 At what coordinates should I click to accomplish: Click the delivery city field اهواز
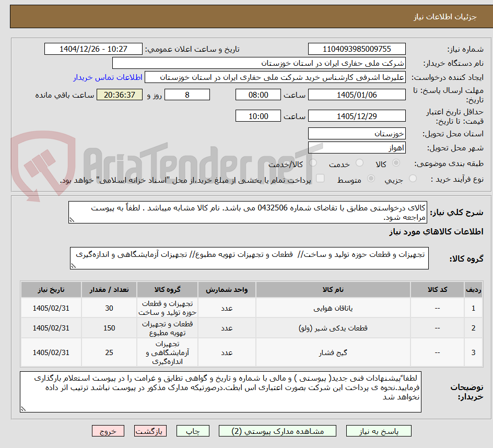tap(357, 148)
